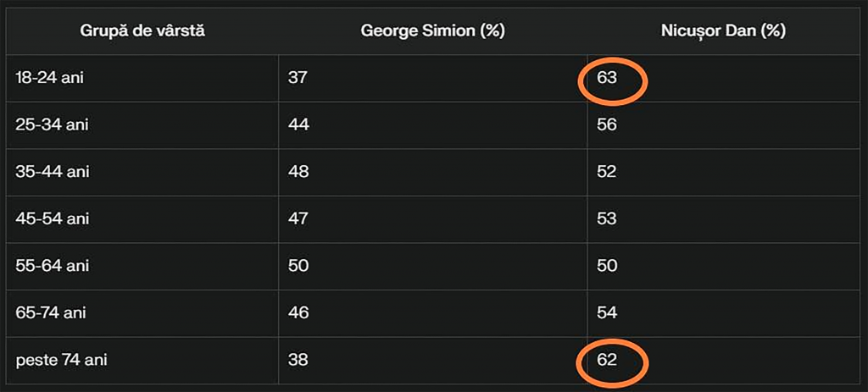Viewport: 868px width, 392px height.
Task: Click the Grupă de vârstă column header
Action: point(142,31)
